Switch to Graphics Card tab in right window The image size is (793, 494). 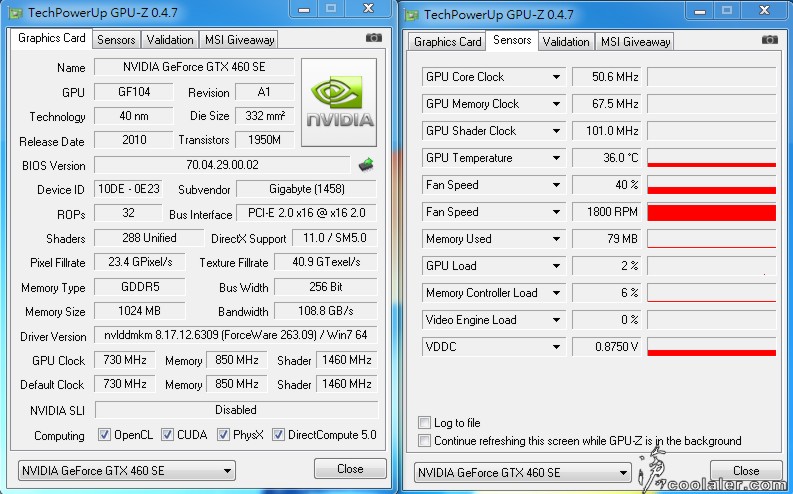447,41
